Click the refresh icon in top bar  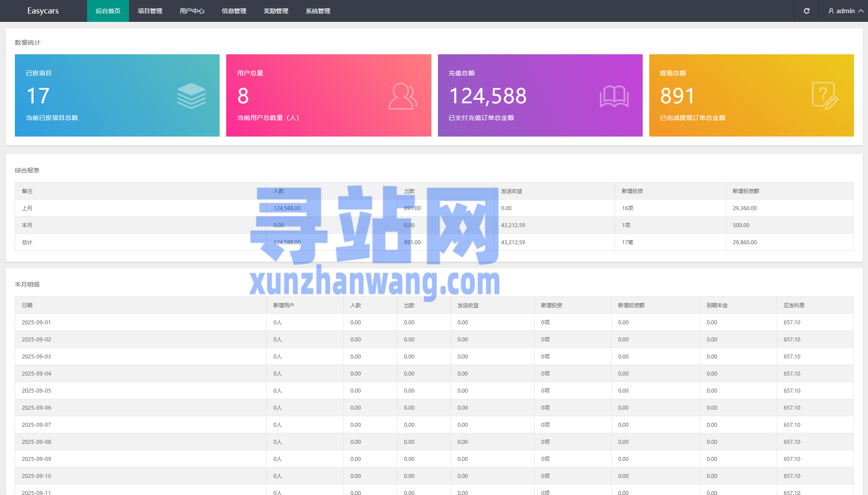pyautogui.click(x=806, y=11)
